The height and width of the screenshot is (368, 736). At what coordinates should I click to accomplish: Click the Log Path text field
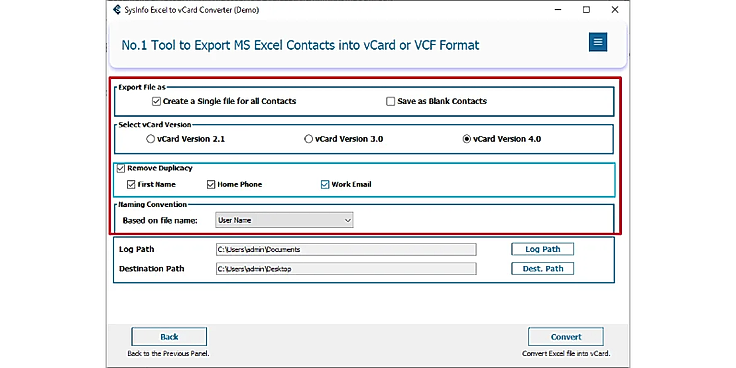[346, 250]
